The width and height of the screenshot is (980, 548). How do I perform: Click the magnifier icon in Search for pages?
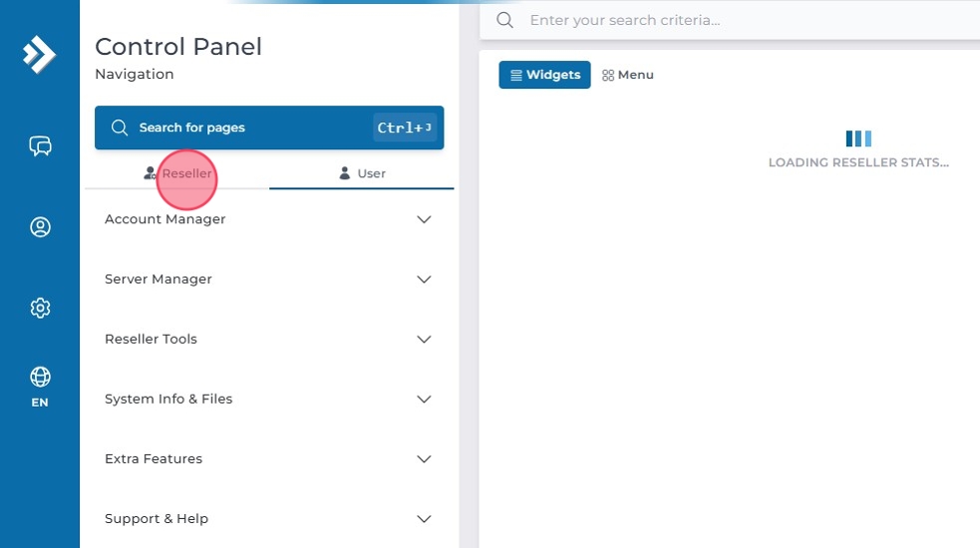pyautogui.click(x=120, y=128)
